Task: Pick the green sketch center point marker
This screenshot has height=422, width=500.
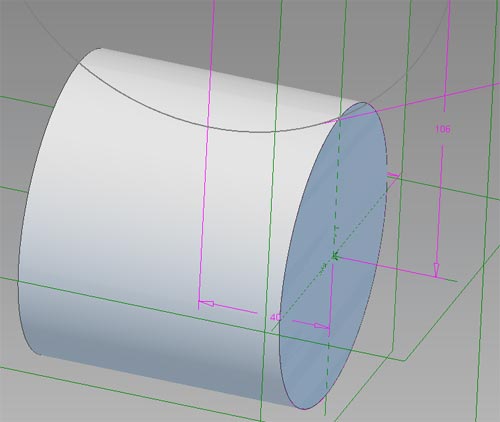Action: pos(335,256)
